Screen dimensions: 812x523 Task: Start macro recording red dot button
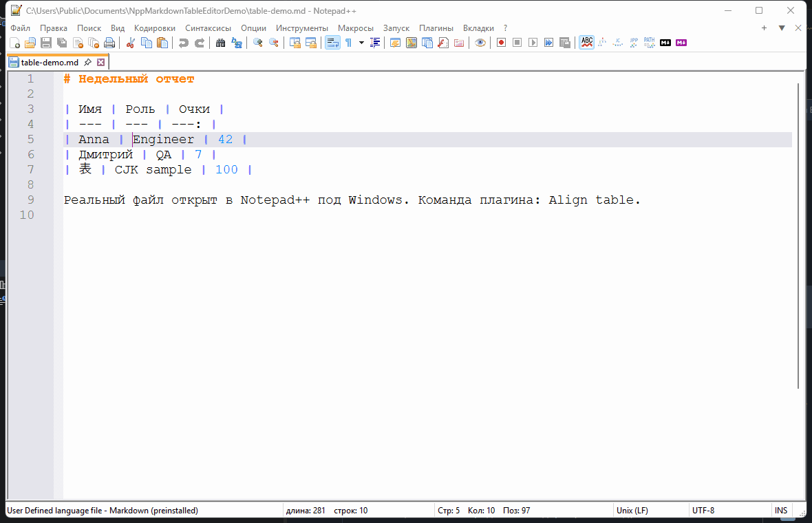coord(501,43)
